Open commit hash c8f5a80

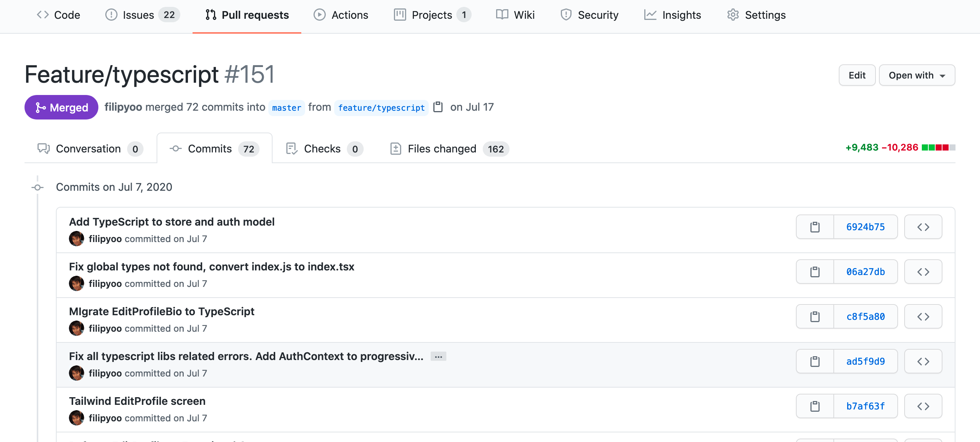[866, 316]
